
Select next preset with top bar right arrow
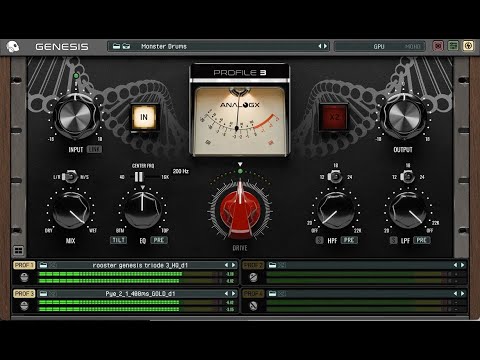point(325,46)
